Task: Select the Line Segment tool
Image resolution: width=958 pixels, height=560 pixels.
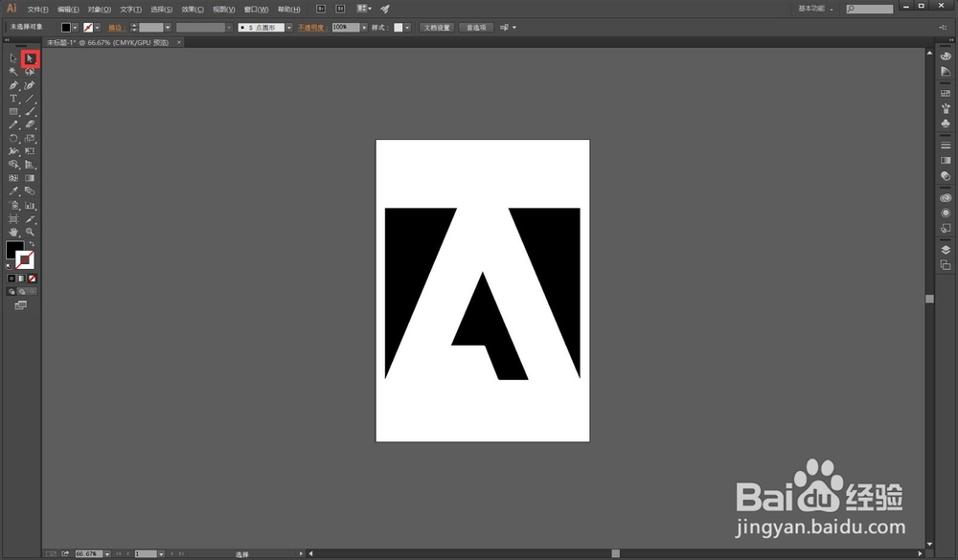Action: pos(30,99)
